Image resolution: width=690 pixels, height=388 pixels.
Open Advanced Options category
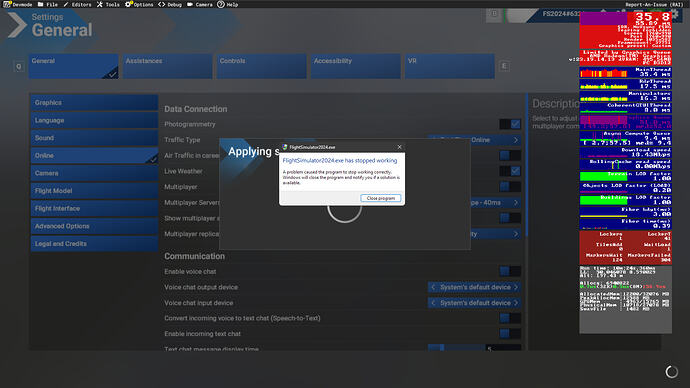(x=94, y=226)
